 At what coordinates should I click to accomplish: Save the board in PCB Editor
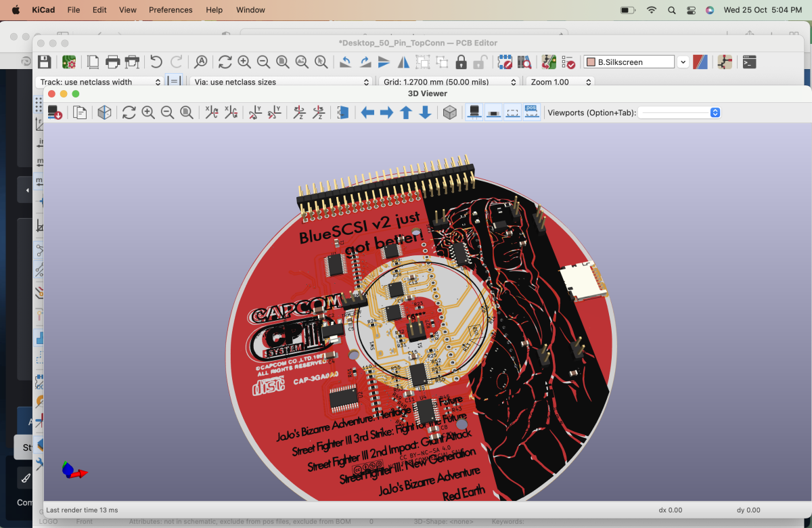(x=44, y=62)
